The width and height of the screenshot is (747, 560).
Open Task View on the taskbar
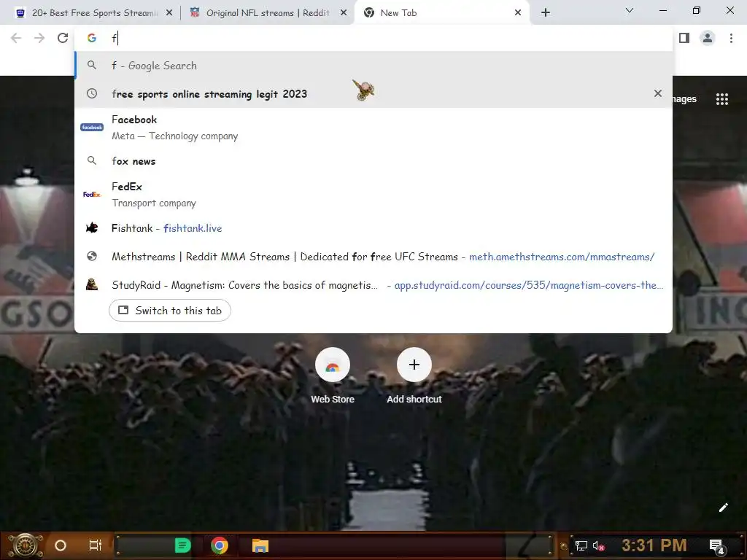pos(96,545)
